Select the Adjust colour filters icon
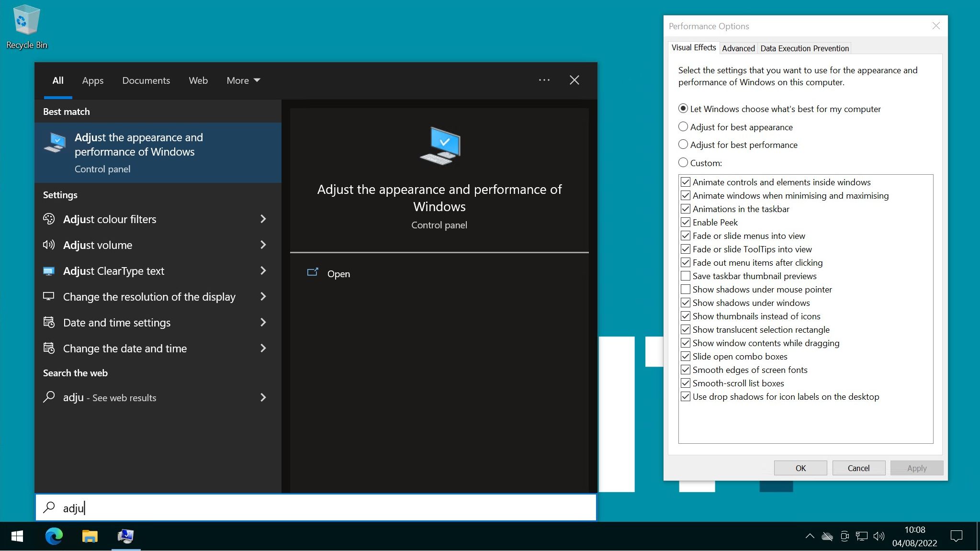This screenshot has height=551, width=980. 49,219
